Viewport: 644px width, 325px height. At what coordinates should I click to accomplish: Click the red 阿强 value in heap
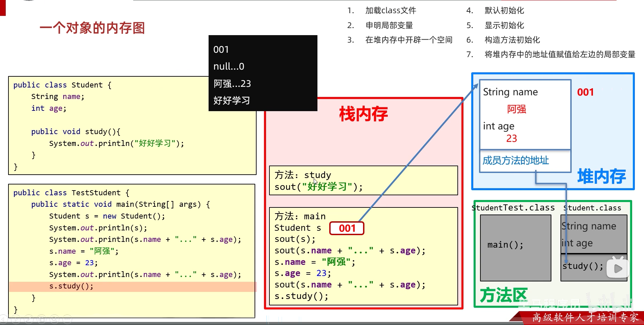pyautogui.click(x=517, y=109)
